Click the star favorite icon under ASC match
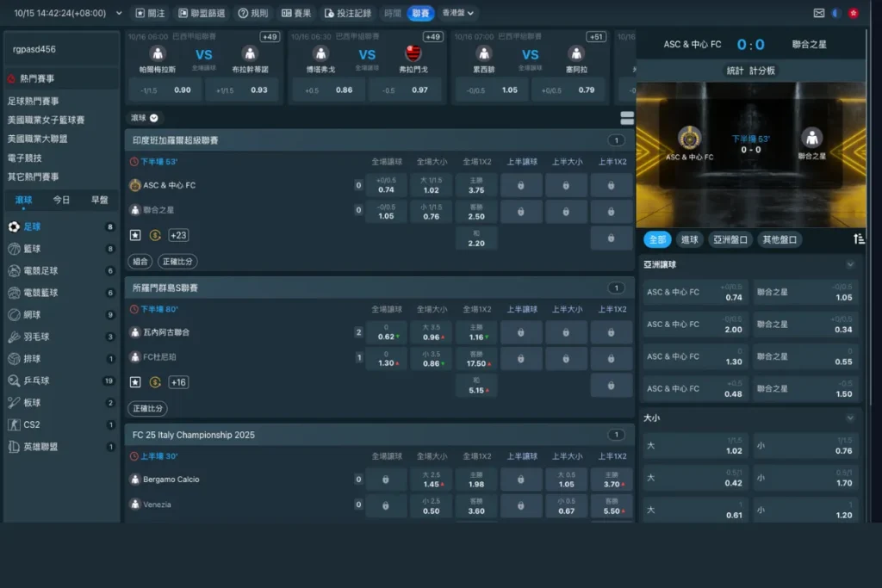The height and width of the screenshot is (588, 882). pos(135,235)
